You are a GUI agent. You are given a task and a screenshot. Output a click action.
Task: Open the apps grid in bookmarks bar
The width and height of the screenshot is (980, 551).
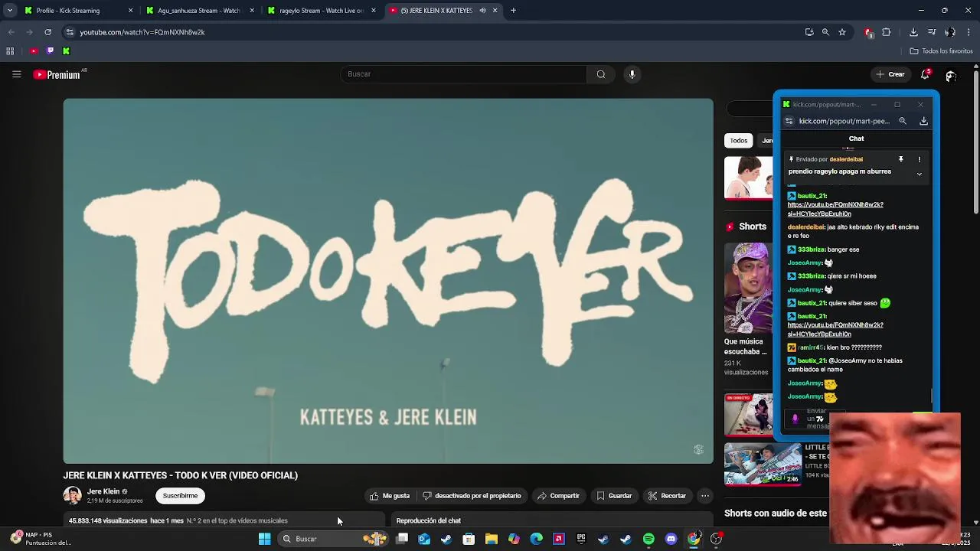(x=10, y=51)
